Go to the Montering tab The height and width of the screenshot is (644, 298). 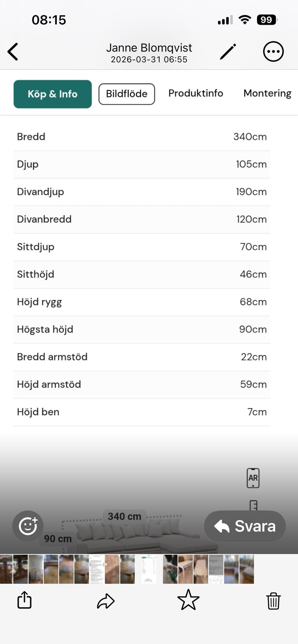(267, 93)
